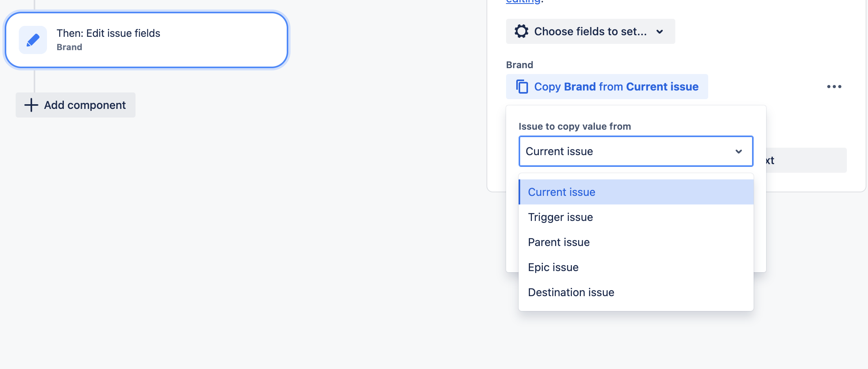
Task: Select the Then: Edit issue fields component
Action: coord(146,40)
